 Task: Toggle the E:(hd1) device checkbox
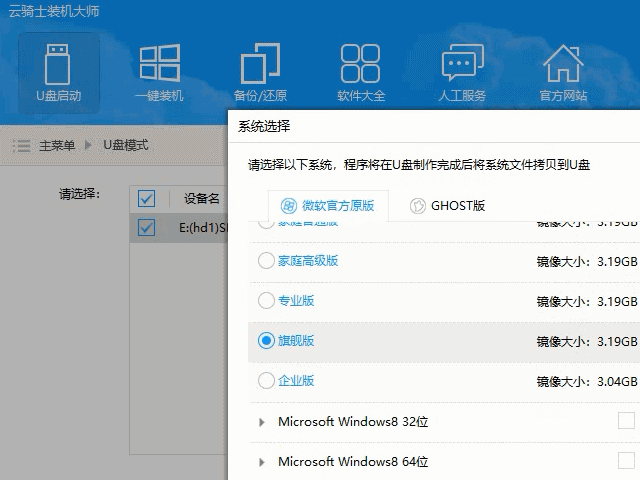[x=146, y=227]
